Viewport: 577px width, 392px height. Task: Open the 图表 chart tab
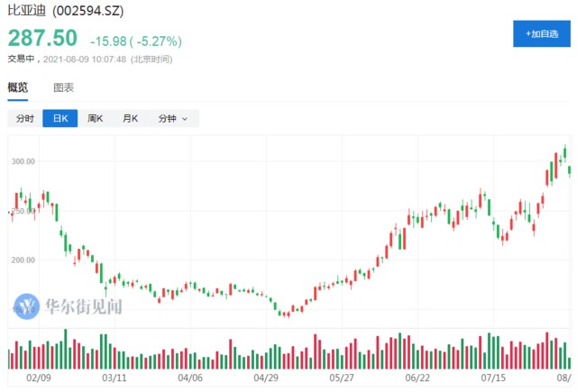[x=63, y=87]
